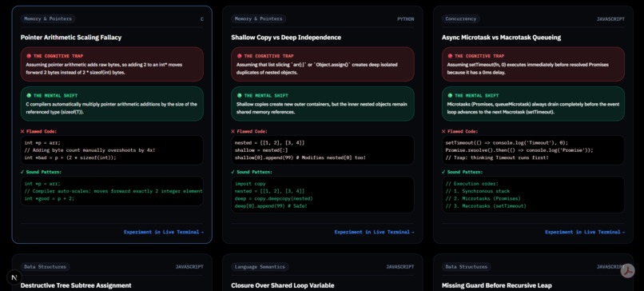
Task: Click Mental Shift box in Shallow Copy card
Action: pos(323,104)
